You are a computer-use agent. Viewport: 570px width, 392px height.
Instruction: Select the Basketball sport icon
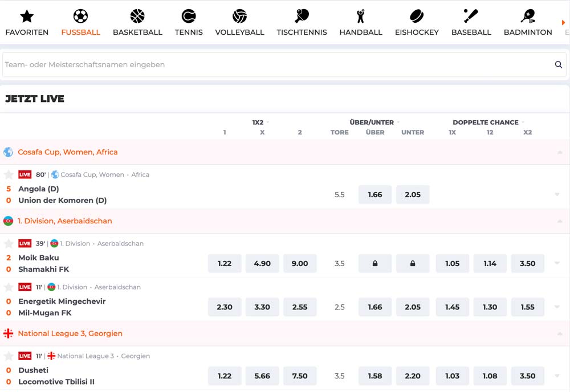[137, 17]
